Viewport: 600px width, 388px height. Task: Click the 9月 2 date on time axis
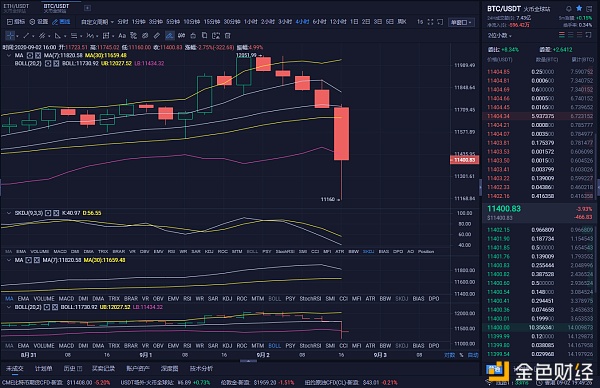click(x=262, y=355)
